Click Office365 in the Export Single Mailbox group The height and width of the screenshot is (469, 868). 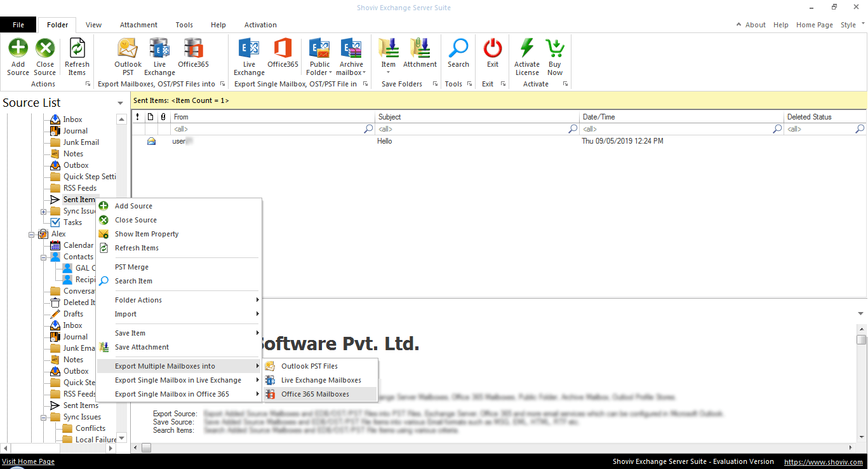pyautogui.click(x=283, y=53)
